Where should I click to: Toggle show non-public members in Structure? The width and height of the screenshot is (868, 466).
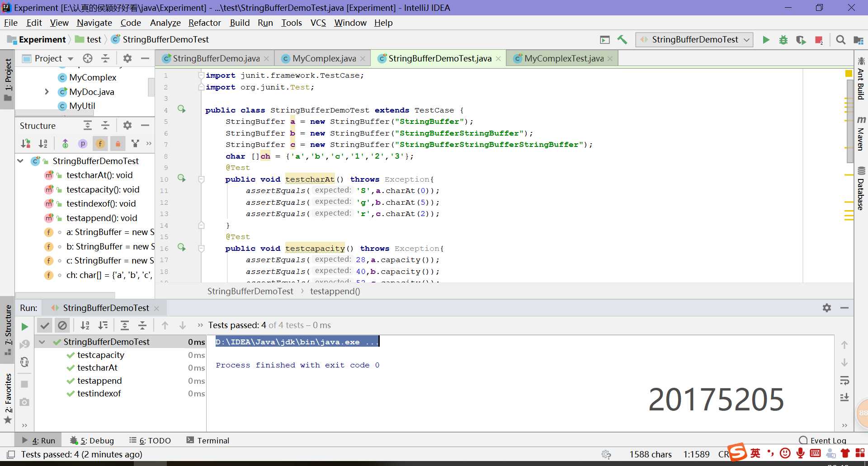[118, 144]
